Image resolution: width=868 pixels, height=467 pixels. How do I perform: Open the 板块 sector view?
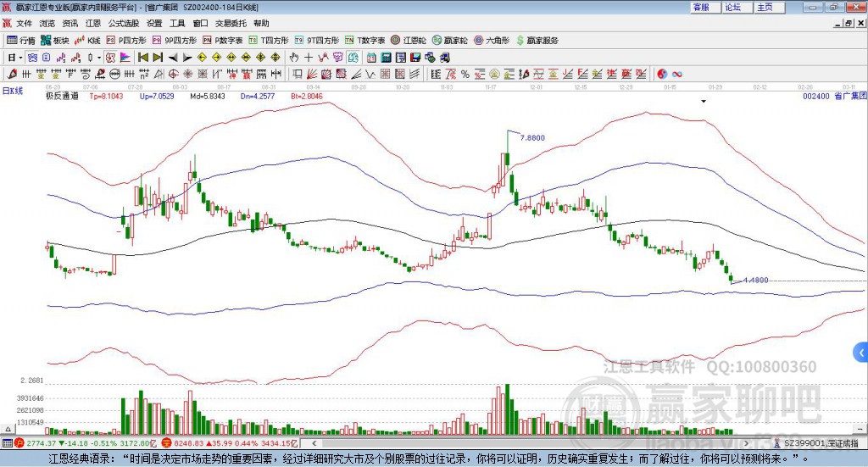coord(54,41)
